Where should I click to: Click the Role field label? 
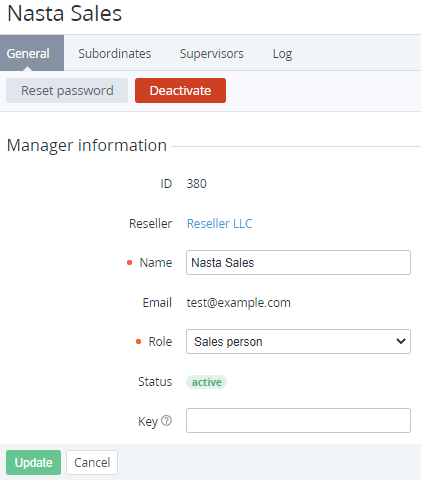pyautogui.click(x=160, y=342)
